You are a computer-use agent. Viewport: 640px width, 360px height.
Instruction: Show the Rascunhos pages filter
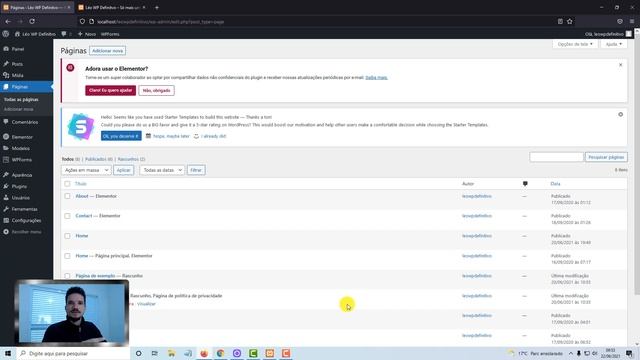[x=129, y=159]
